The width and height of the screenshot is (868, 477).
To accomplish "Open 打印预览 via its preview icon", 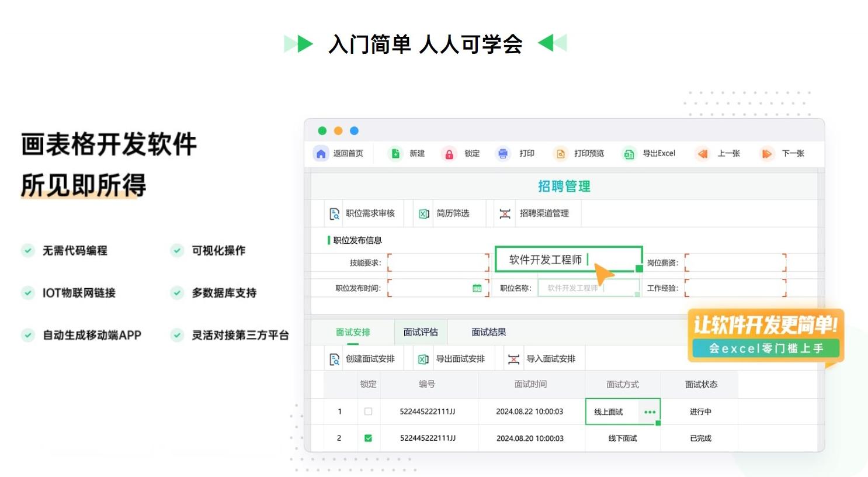I will click(x=560, y=153).
